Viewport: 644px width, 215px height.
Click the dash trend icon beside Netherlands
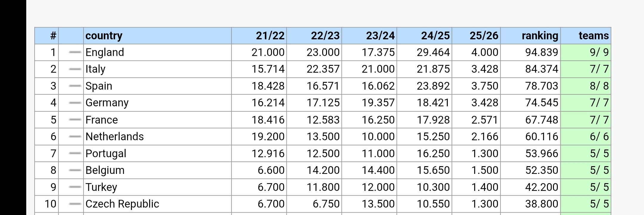[x=75, y=136]
